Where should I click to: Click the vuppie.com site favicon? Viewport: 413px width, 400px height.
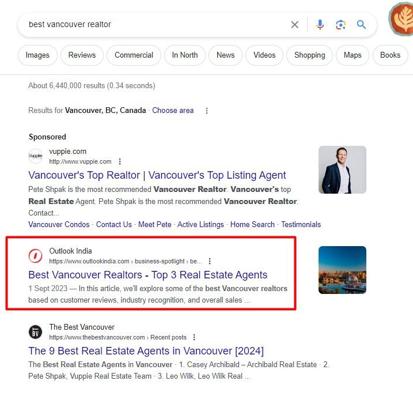pyautogui.click(x=35, y=156)
